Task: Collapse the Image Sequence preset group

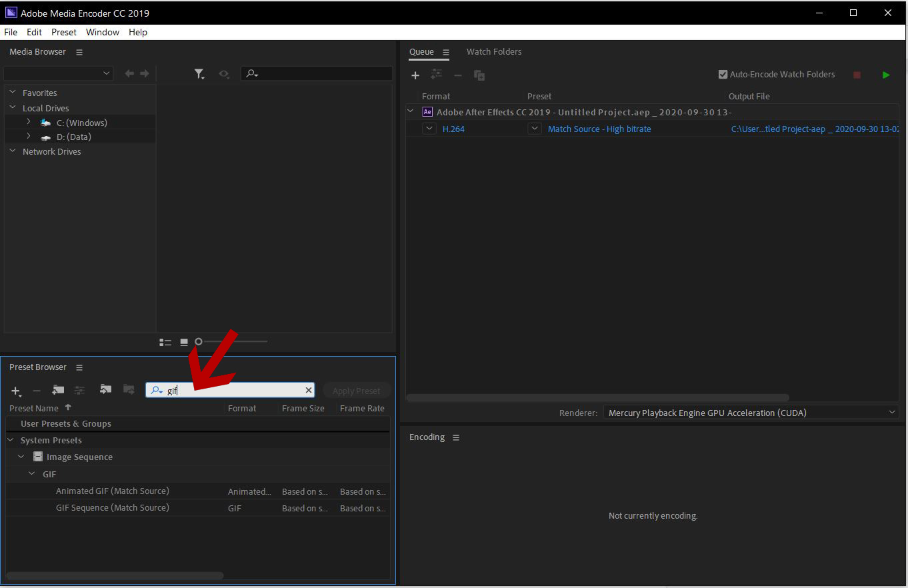Action: 21,457
